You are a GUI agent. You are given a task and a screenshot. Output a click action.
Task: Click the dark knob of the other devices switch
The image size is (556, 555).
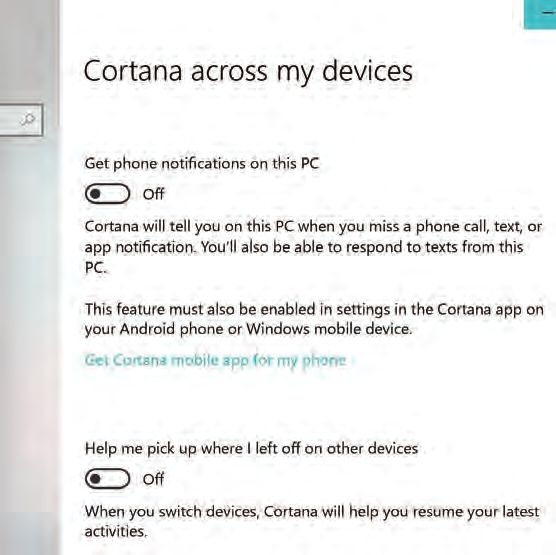(95, 479)
